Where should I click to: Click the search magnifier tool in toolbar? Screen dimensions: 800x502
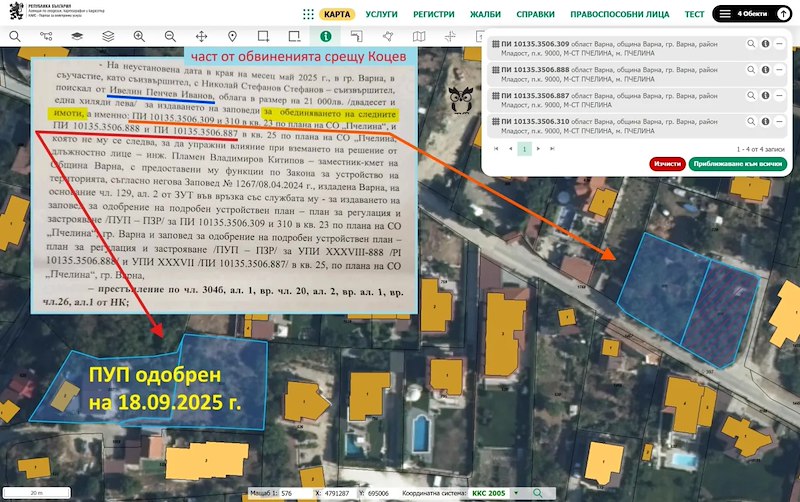(15, 36)
